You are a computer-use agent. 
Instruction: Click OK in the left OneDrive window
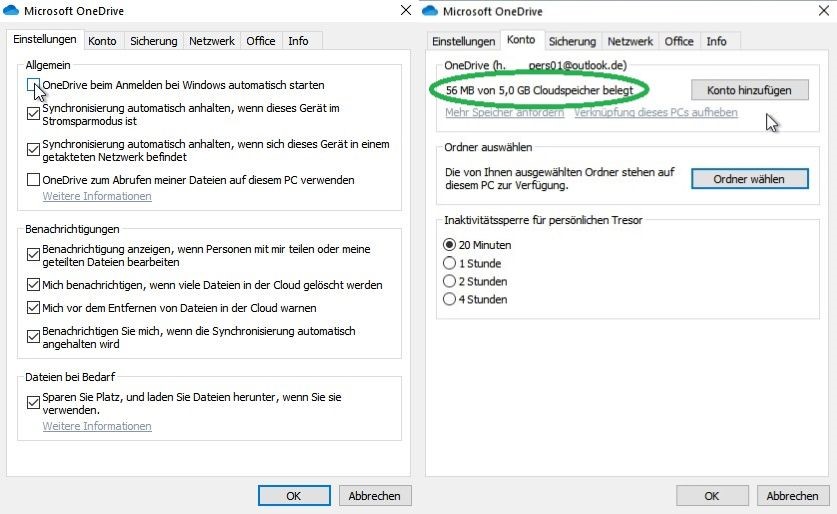click(x=294, y=496)
